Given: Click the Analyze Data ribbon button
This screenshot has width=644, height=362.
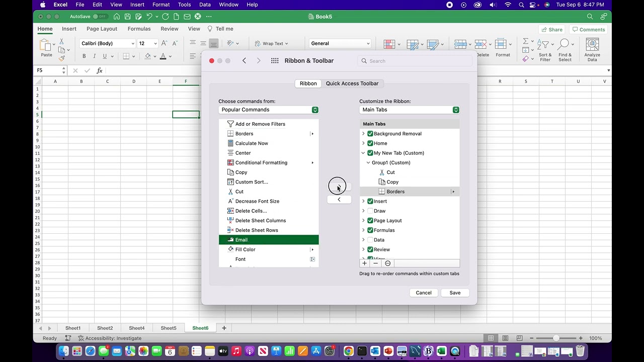Looking at the screenshot, I should [x=592, y=50].
